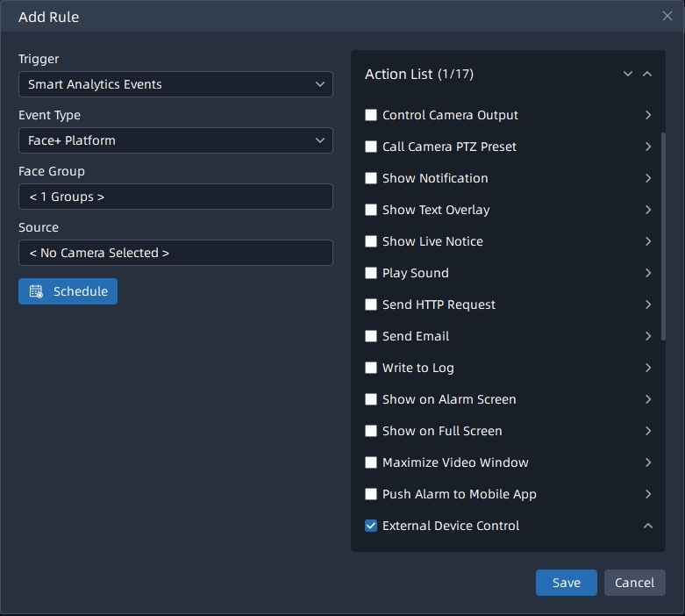Enable the Control Camera Output checkbox
The height and width of the screenshot is (616, 685).
[371, 115]
